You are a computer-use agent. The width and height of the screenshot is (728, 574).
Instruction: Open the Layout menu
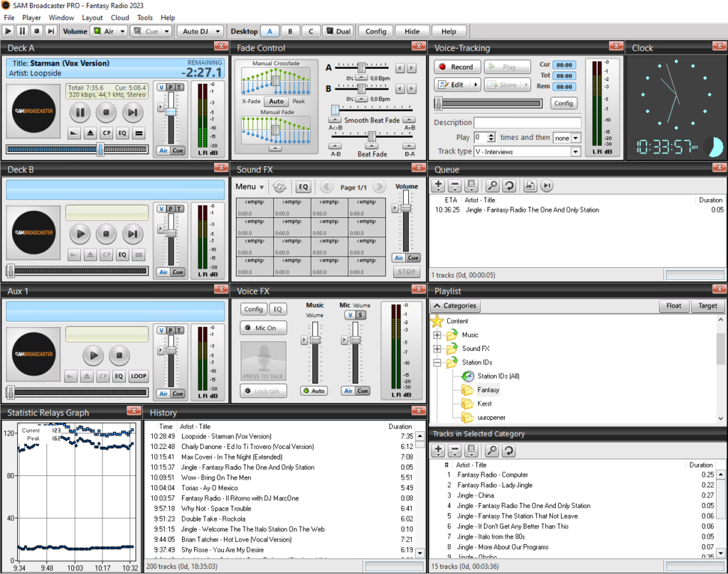click(92, 18)
